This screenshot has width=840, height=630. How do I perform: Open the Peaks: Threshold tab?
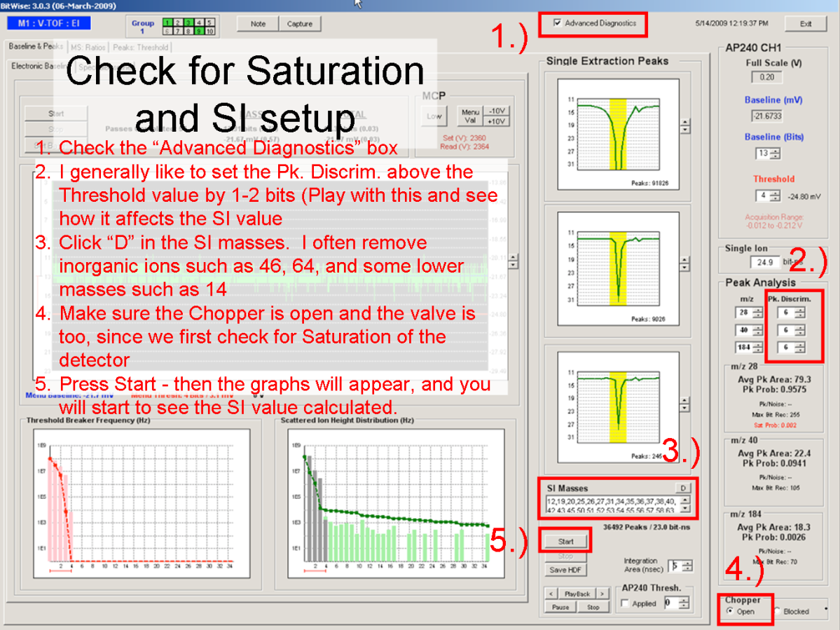coord(140,47)
